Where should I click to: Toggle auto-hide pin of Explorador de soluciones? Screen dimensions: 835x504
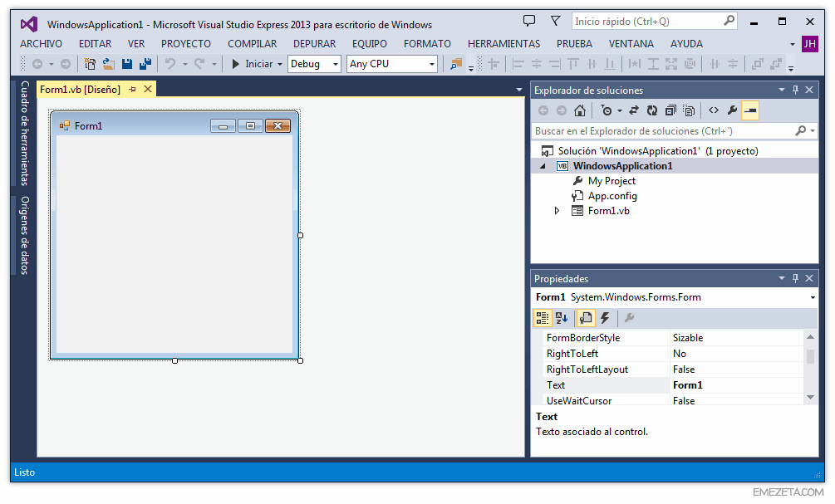point(796,90)
